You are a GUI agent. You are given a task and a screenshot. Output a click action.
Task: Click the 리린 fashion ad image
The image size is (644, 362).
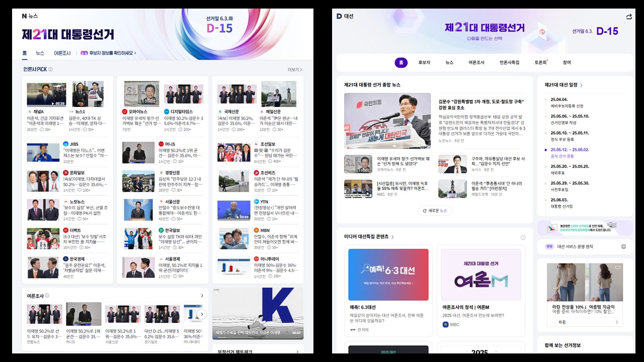click(585, 282)
